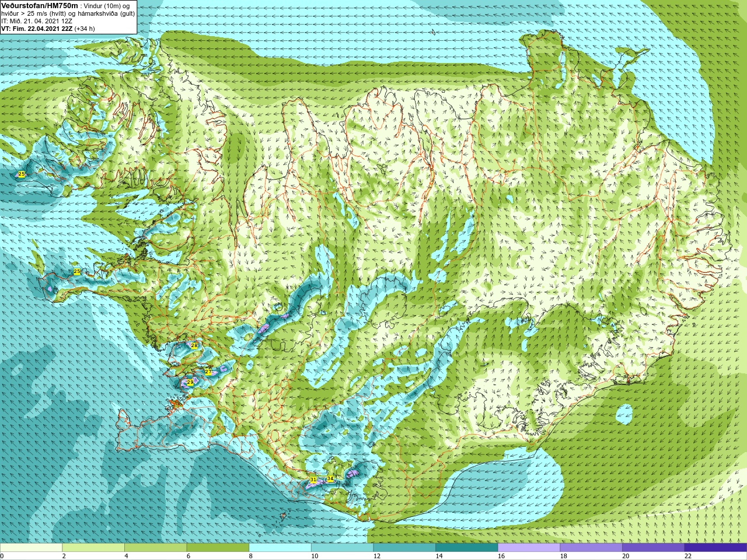Select the lavender 16–18 m/s legend swatch
This screenshot has height=560, width=747.
point(529,548)
